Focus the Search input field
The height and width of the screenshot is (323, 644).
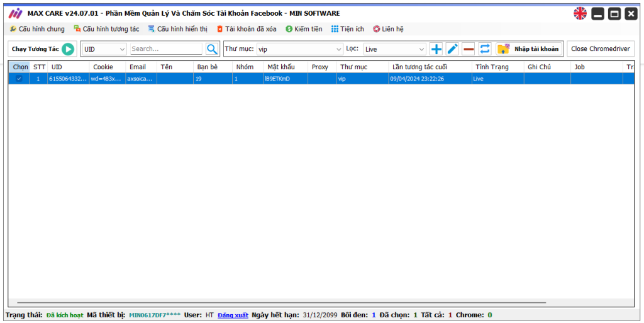point(166,48)
